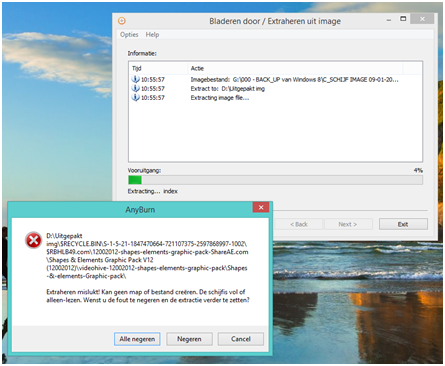Minimize the Bladeren door window
Viewport: 445px width, 366px height.
click(389, 20)
